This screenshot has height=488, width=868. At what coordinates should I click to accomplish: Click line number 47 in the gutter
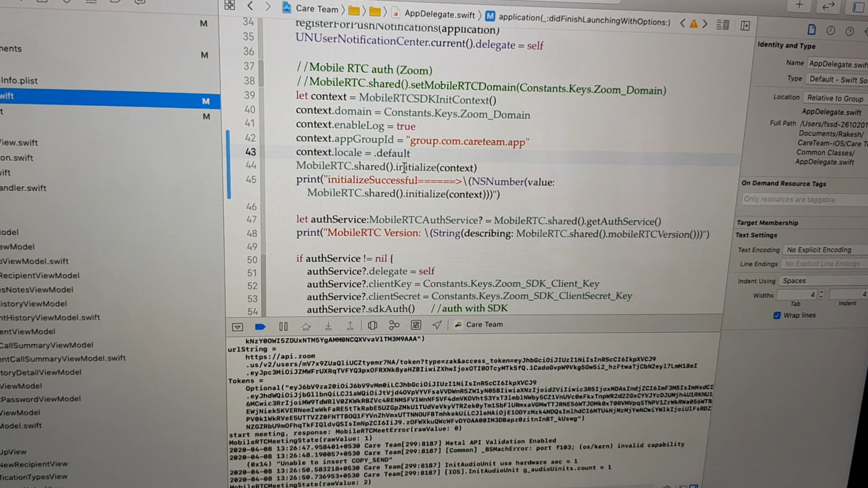click(251, 219)
